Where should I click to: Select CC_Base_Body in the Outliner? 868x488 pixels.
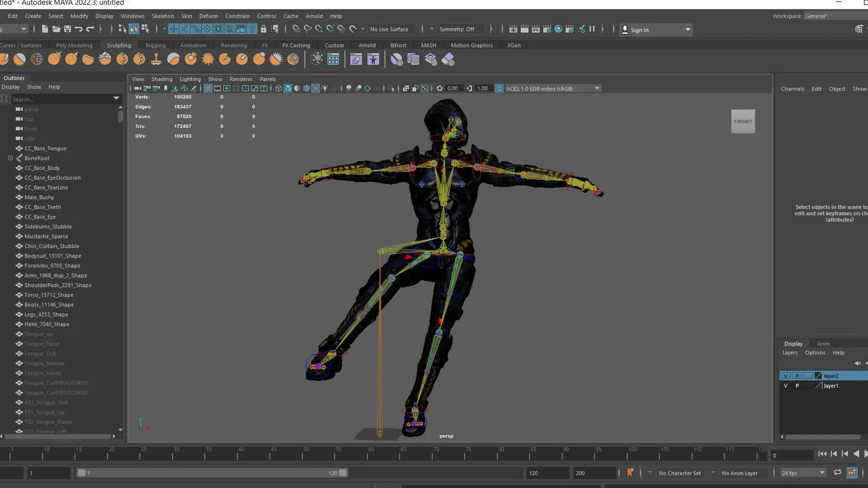click(42, 168)
